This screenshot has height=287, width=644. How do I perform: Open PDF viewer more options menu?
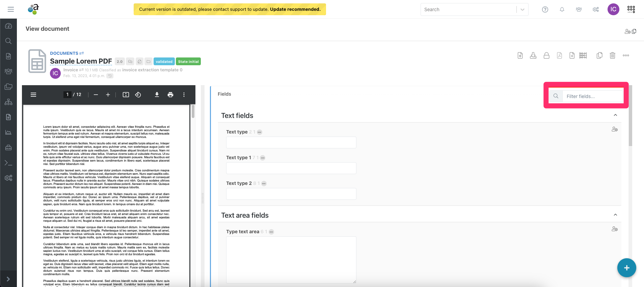pyautogui.click(x=184, y=95)
